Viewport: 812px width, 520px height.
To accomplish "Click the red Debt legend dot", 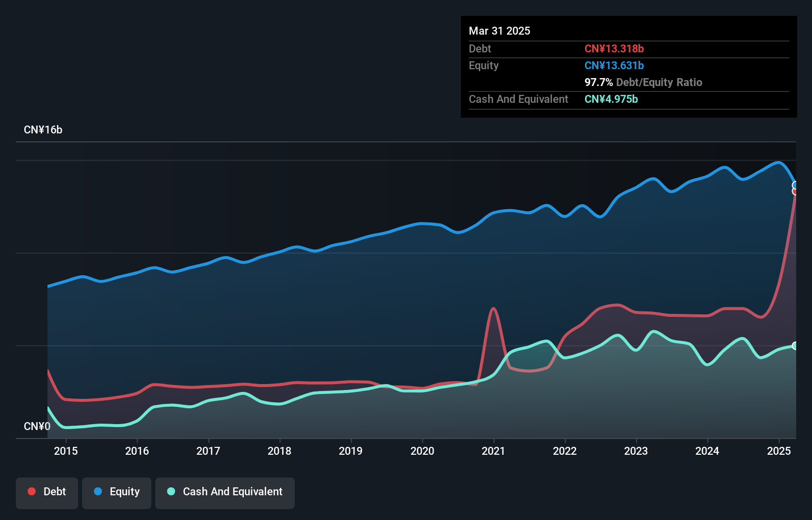I will (32, 491).
